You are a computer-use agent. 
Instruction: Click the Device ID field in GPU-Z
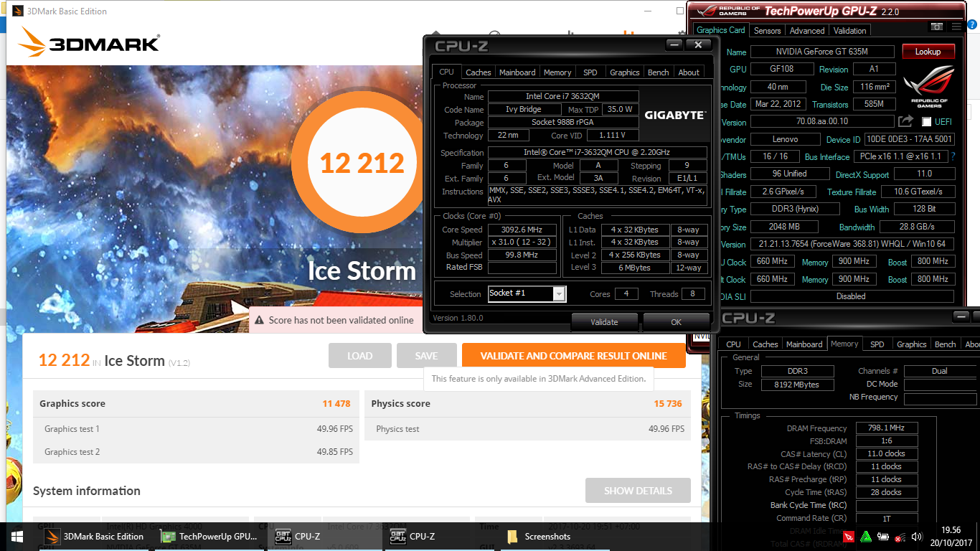[909, 139]
